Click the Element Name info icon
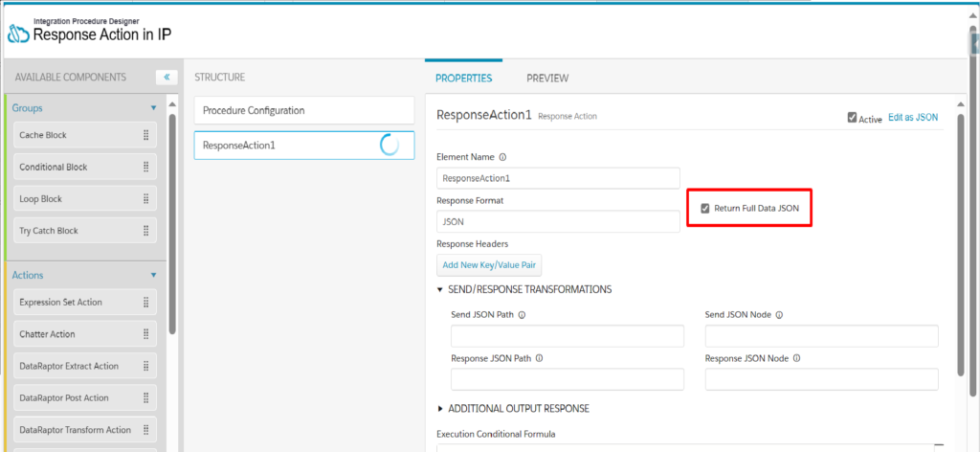The height and width of the screenshot is (452, 980). click(x=502, y=157)
